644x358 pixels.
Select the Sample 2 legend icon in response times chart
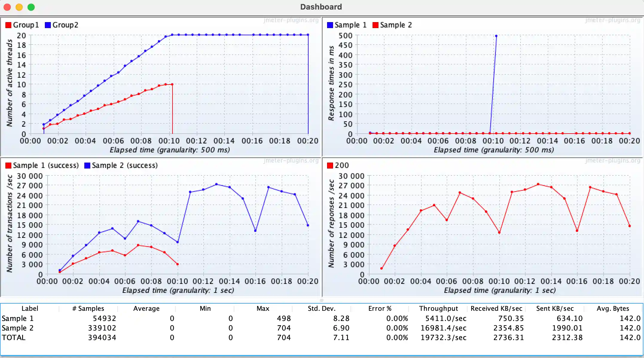(x=375, y=25)
